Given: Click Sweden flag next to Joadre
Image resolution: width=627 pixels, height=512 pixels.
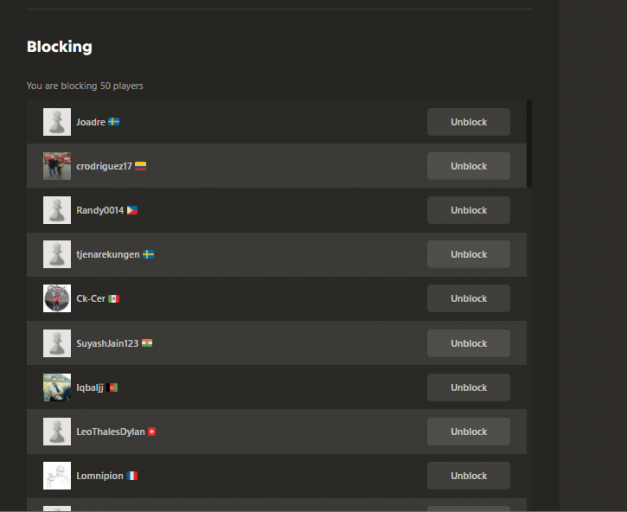Looking at the screenshot, I should click(x=114, y=122).
